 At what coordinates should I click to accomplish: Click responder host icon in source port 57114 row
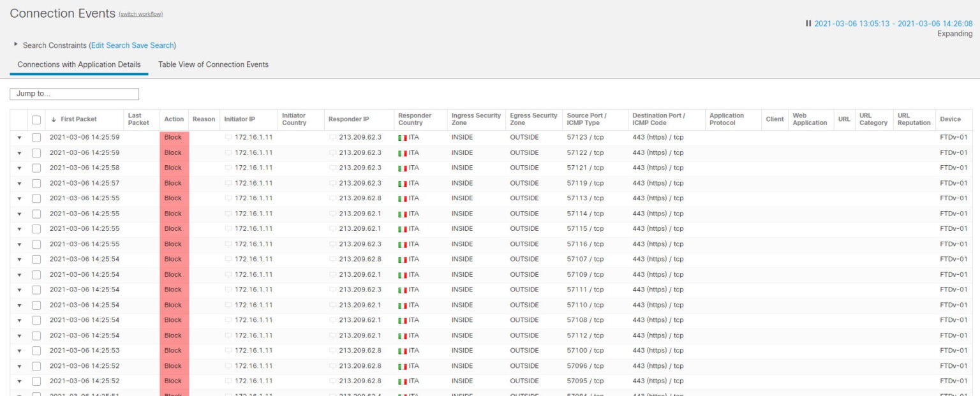tap(332, 214)
